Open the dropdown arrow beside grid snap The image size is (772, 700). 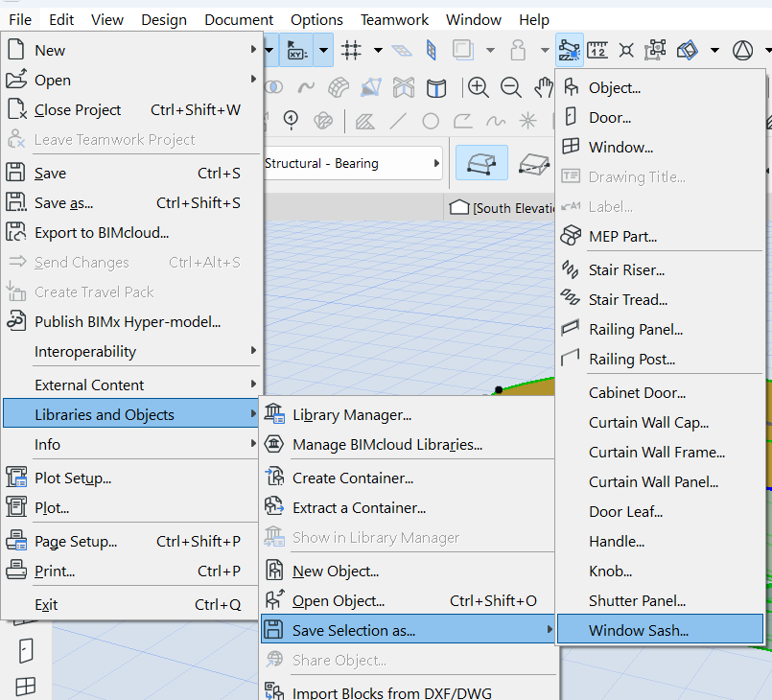coord(378,50)
